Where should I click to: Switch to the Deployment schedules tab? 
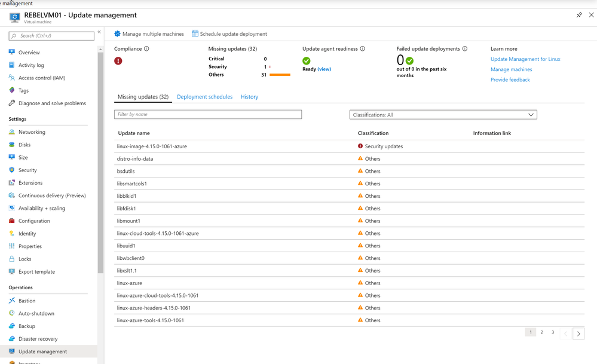(x=204, y=97)
